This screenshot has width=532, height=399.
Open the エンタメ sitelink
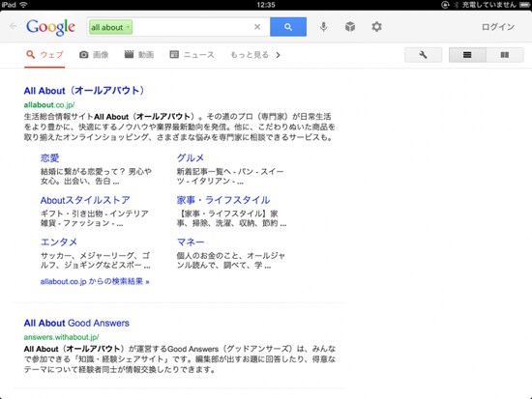point(59,242)
